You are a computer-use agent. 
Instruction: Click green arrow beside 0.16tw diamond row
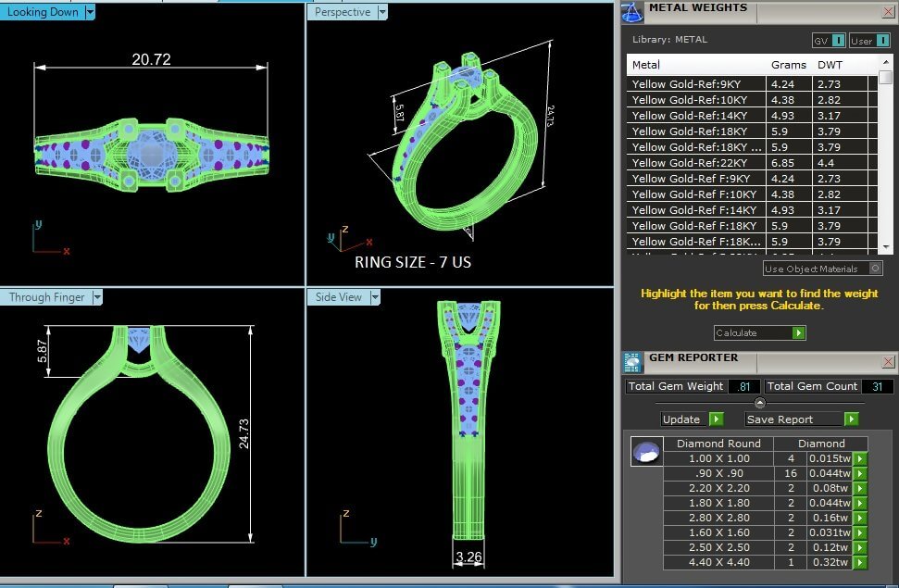[860, 519]
